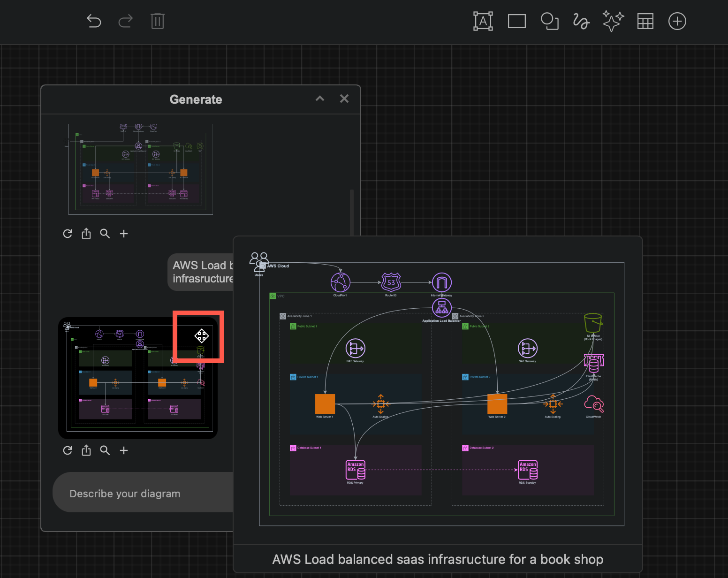Select the rectangle shape tool

click(516, 21)
